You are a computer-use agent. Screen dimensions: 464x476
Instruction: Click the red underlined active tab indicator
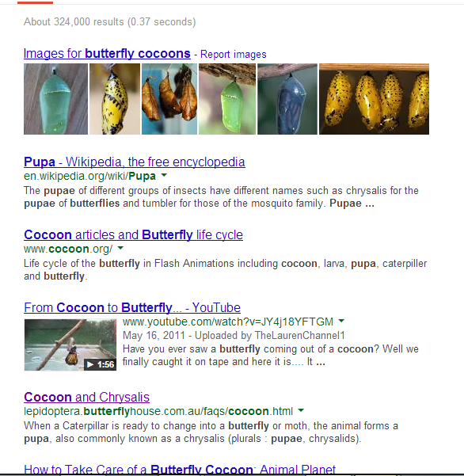(35, 2)
